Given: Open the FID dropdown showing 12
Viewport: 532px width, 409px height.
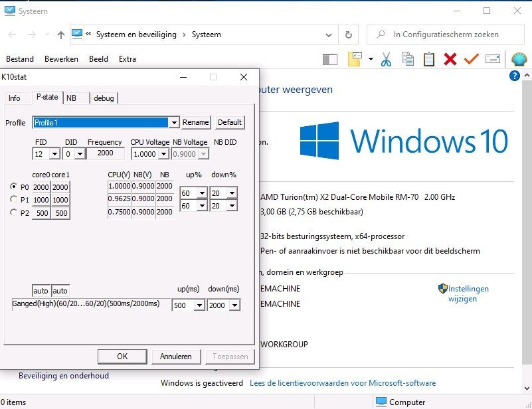Looking at the screenshot, I should pos(54,154).
